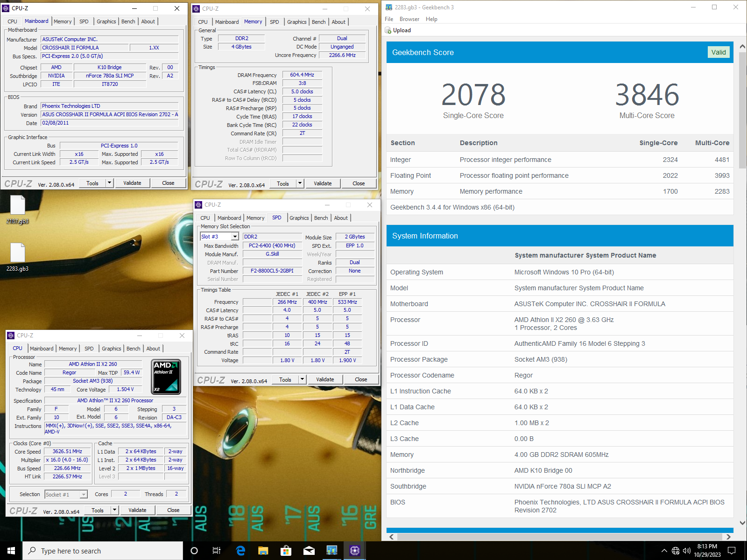Click the CPU-Z title icon in CPU window
The height and width of the screenshot is (560, 747).
[x=11, y=336]
